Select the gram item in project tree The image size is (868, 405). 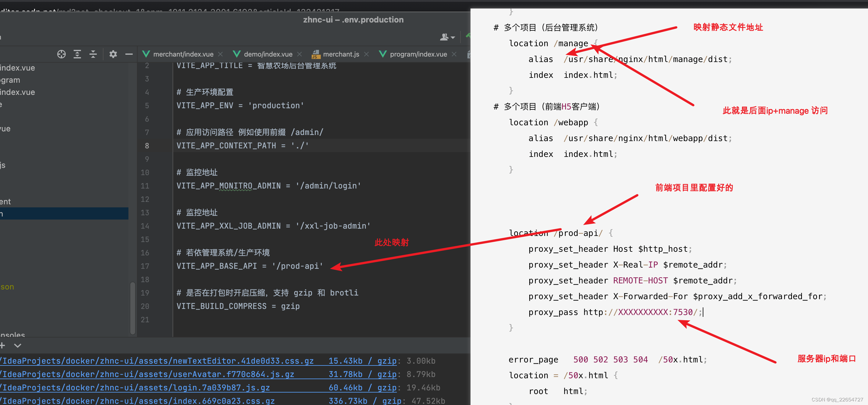click(x=10, y=80)
